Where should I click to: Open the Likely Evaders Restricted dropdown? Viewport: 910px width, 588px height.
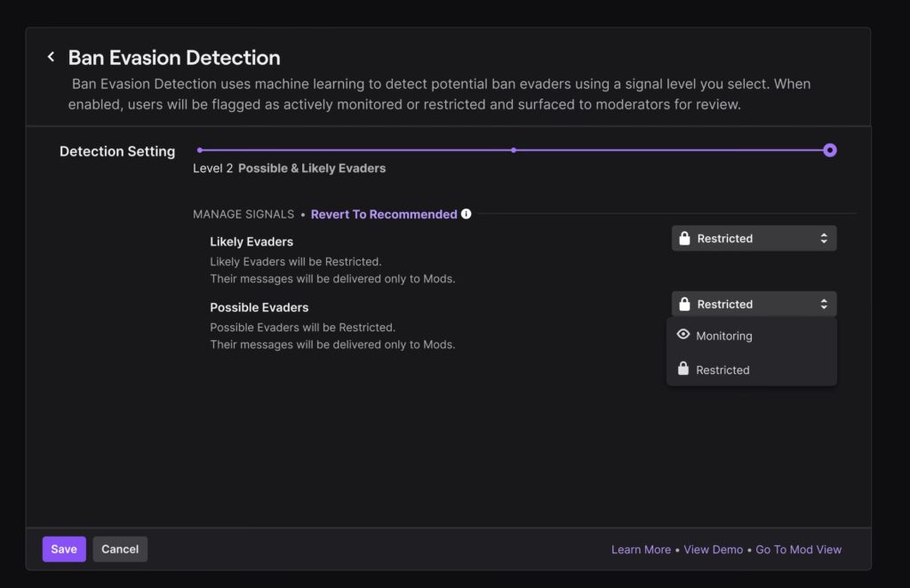tap(754, 238)
